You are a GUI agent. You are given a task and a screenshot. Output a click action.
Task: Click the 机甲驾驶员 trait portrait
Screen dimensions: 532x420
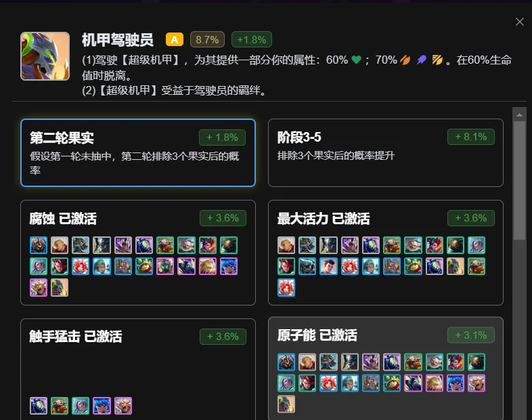pos(45,56)
